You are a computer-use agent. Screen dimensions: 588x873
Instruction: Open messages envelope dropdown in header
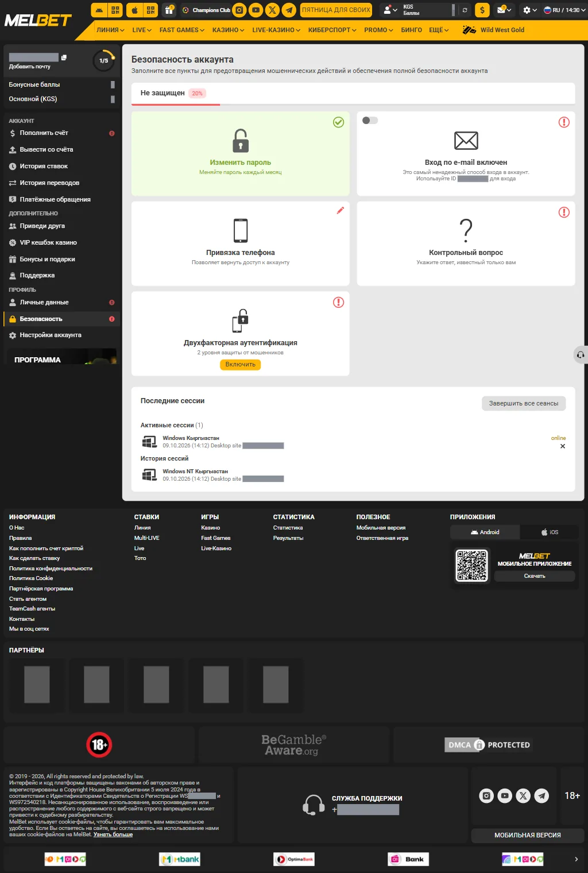(x=504, y=10)
